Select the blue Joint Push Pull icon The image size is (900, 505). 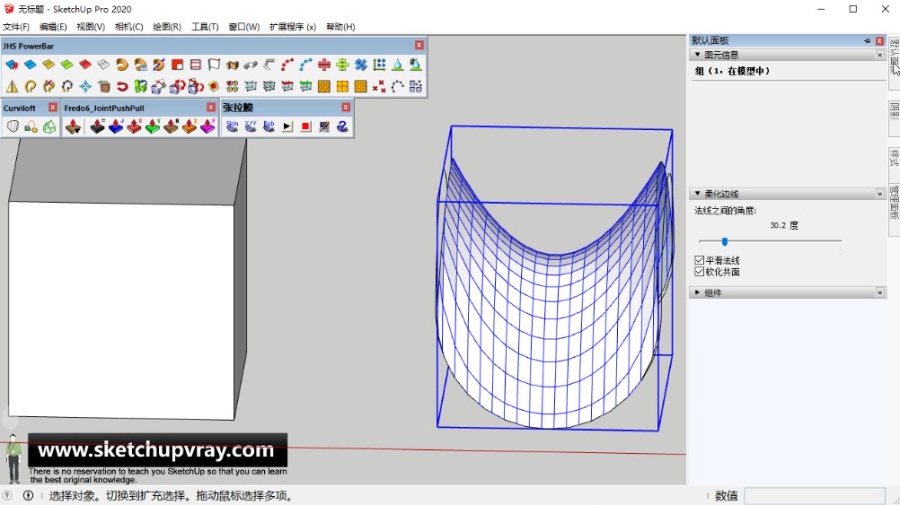click(x=116, y=127)
